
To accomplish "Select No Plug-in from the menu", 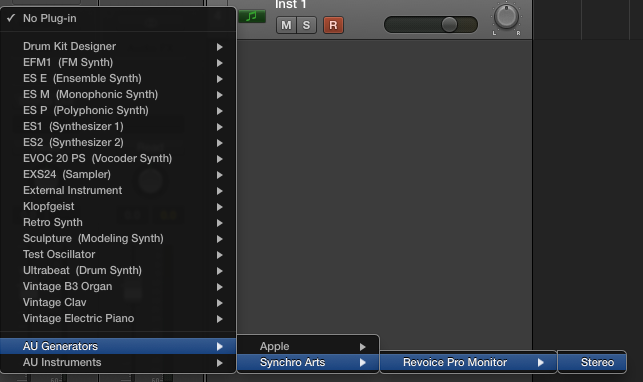I will [118, 18].
